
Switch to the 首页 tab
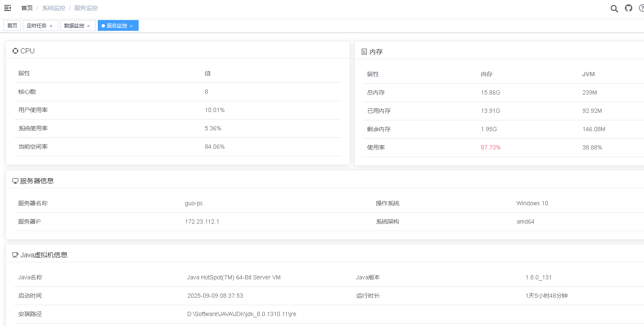pos(12,25)
